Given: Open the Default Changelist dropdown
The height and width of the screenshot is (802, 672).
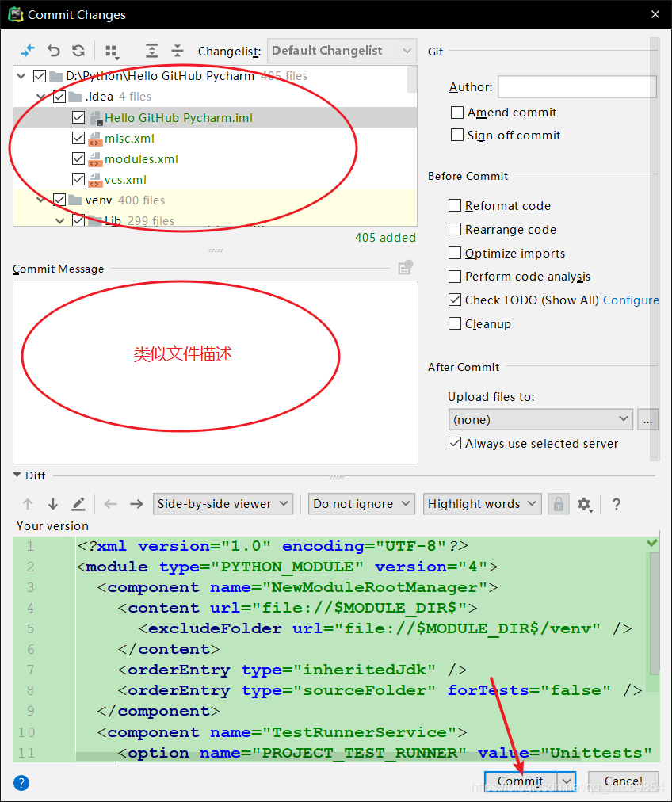Looking at the screenshot, I should (342, 51).
